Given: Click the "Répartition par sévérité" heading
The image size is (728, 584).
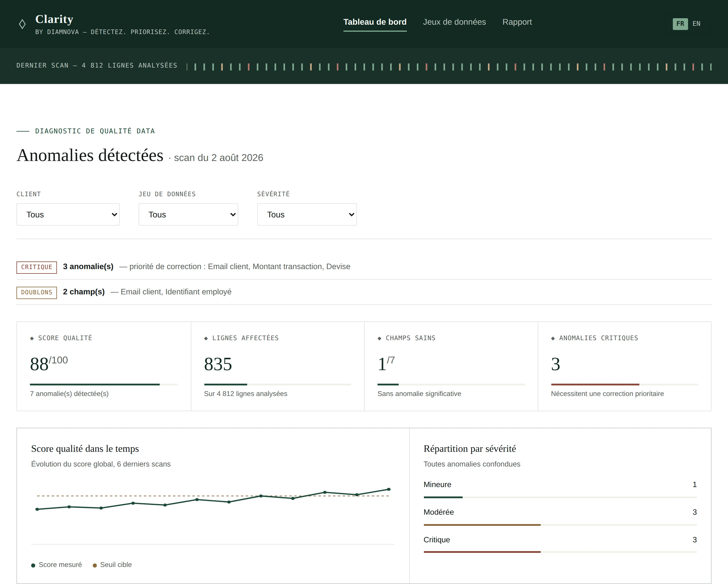Looking at the screenshot, I should click(x=470, y=449).
